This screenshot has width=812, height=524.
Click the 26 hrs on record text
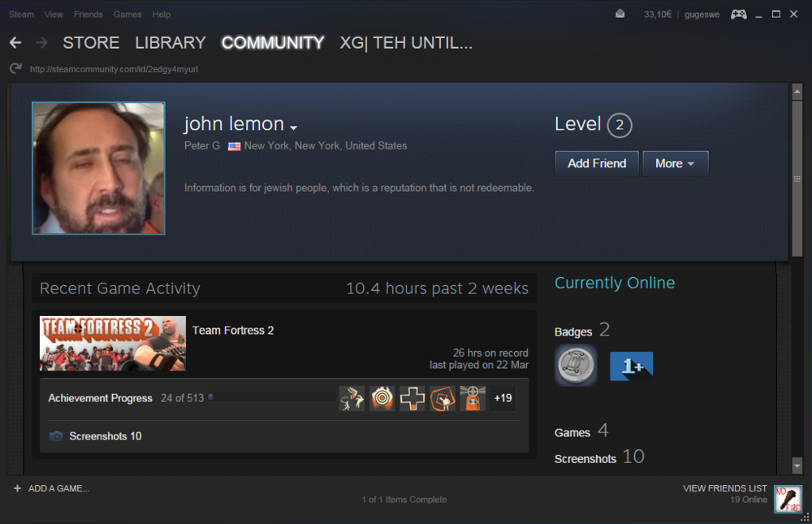click(x=490, y=353)
